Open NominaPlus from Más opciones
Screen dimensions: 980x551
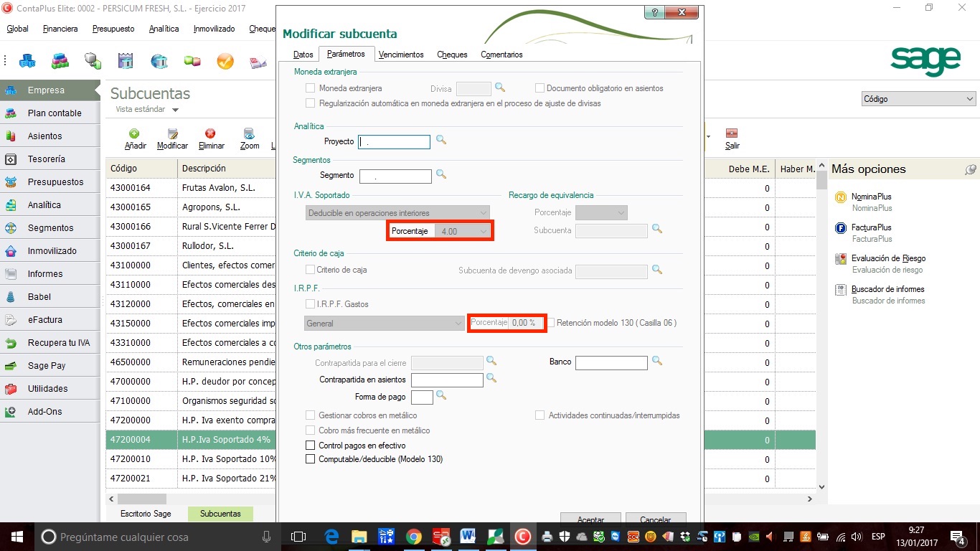pos(871,197)
